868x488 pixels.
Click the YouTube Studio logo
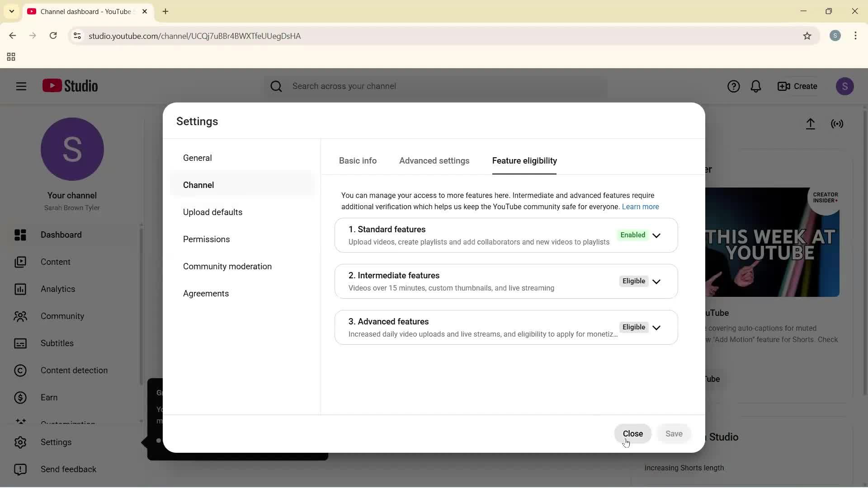point(70,86)
